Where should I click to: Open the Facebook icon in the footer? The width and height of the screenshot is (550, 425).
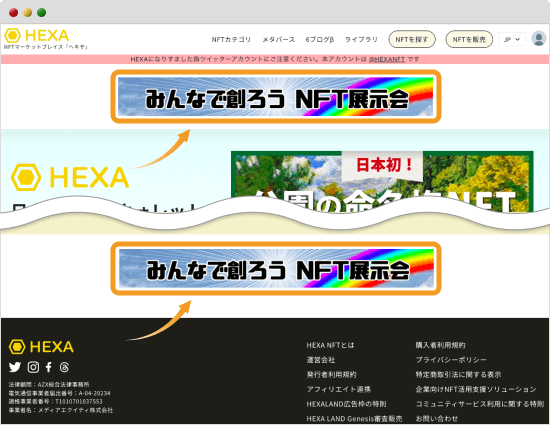tap(49, 367)
